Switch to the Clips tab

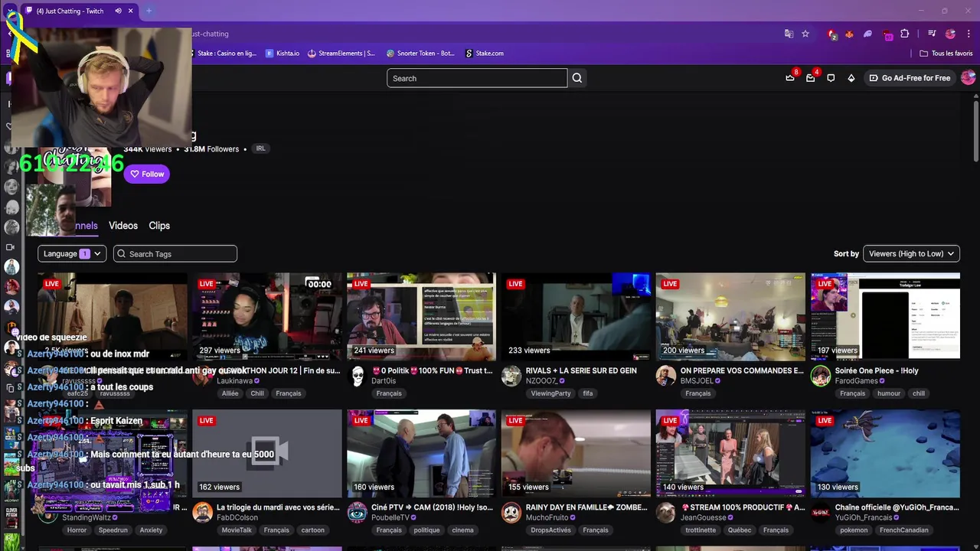click(159, 226)
